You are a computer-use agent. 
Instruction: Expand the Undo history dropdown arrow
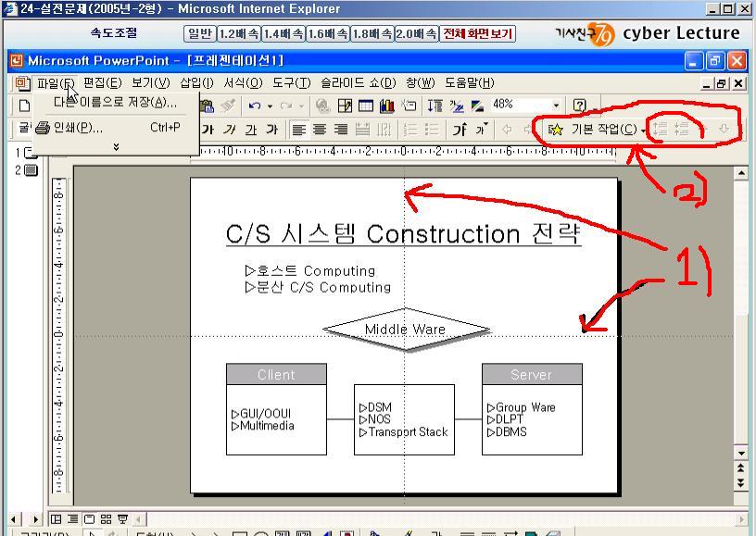pos(270,106)
